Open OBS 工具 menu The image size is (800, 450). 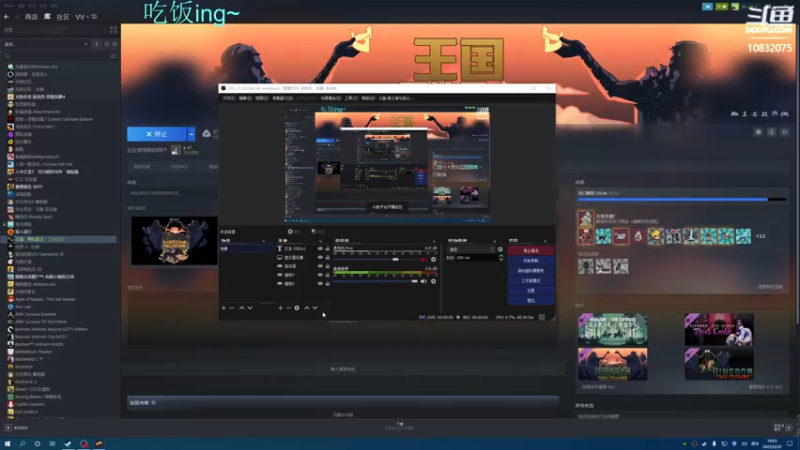pyautogui.click(x=351, y=98)
